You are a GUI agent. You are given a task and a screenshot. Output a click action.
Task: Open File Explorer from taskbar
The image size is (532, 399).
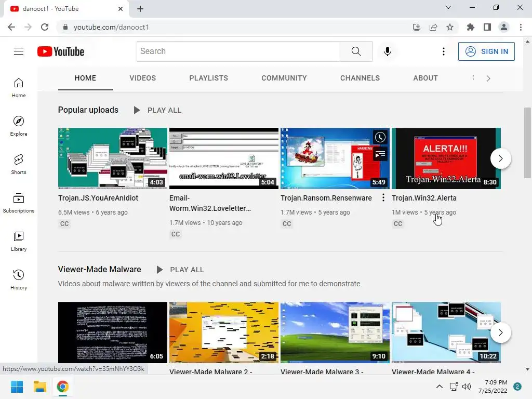pos(39,387)
